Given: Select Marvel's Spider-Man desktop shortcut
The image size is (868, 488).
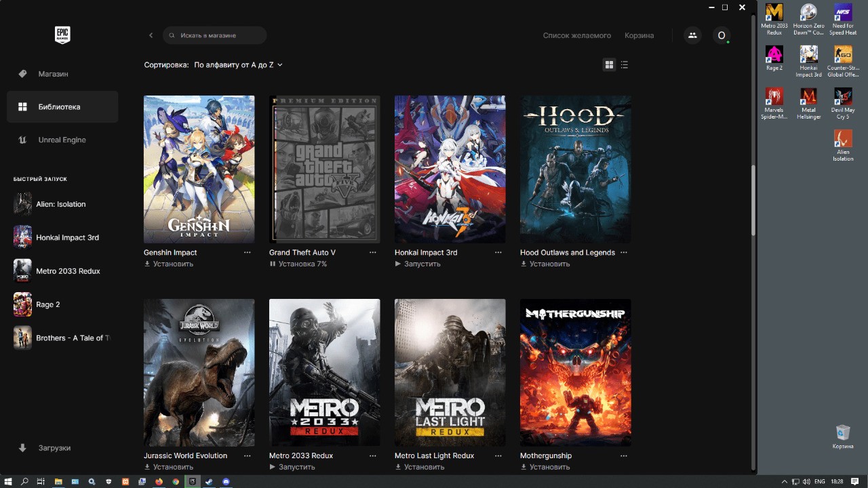Looking at the screenshot, I should [x=774, y=104].
